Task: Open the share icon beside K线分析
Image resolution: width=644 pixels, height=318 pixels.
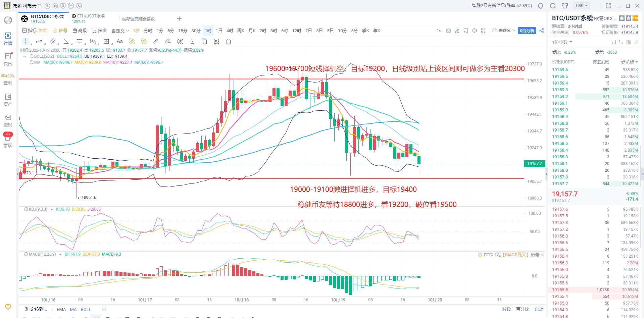Action: pos(541,31)
